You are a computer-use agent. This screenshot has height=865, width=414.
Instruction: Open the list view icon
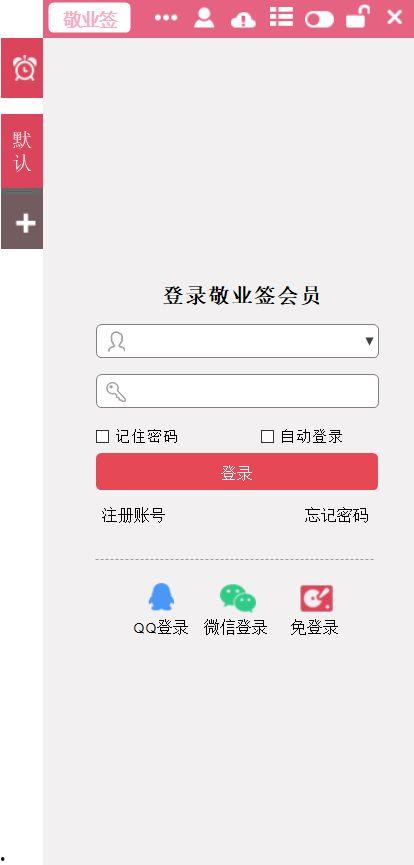(x=282, y=17)
